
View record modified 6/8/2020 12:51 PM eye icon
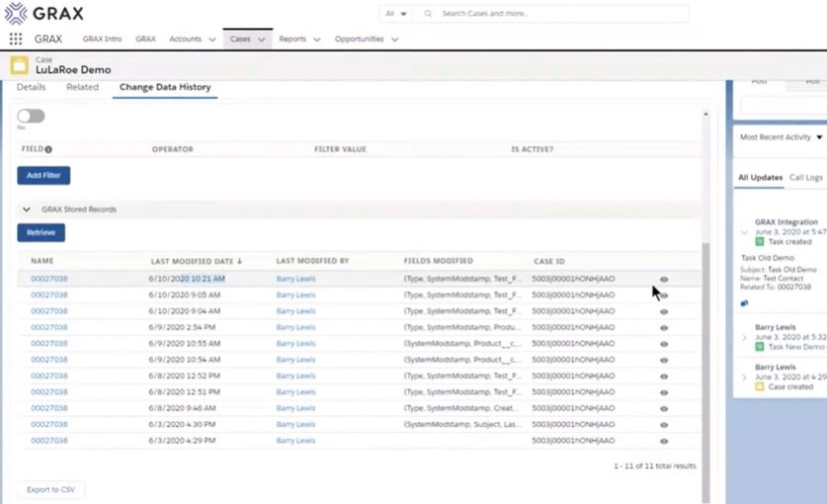click(x=664, y=392)
